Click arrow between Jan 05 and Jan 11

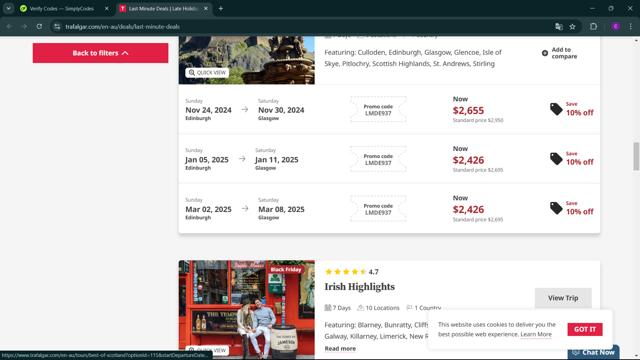(242, 159)
